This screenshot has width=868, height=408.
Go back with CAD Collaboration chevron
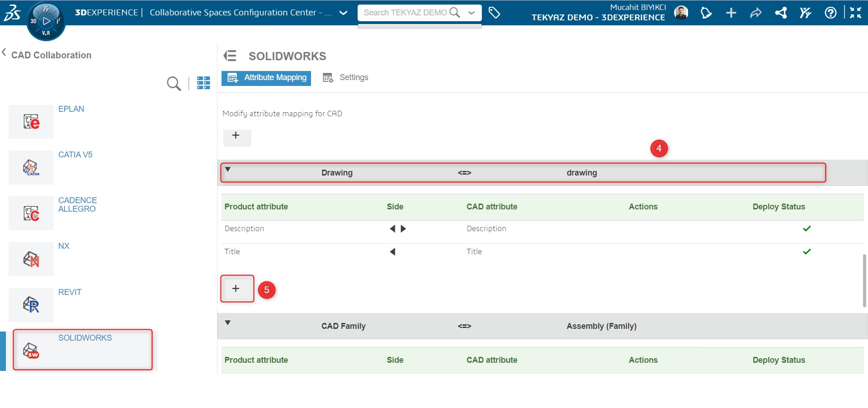point(4,52)
